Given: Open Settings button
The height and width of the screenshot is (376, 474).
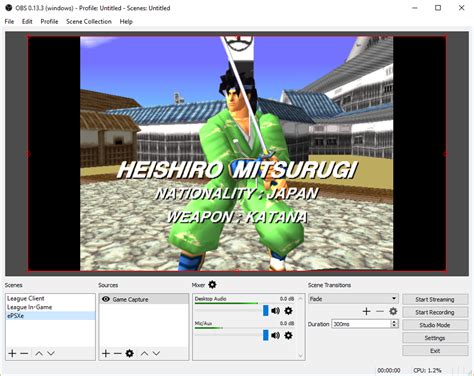Looking at the screenshot, I should (435, 338).
